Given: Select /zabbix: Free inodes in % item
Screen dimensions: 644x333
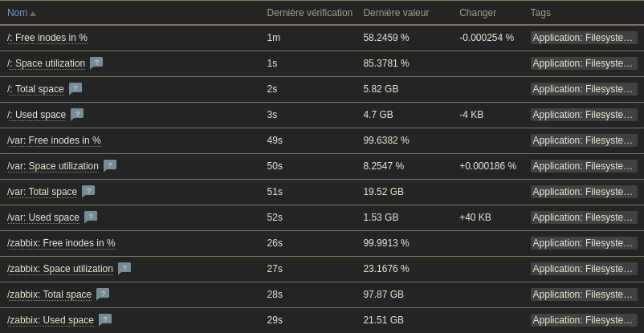Looking at the screenshot, I should pos(61,243).
